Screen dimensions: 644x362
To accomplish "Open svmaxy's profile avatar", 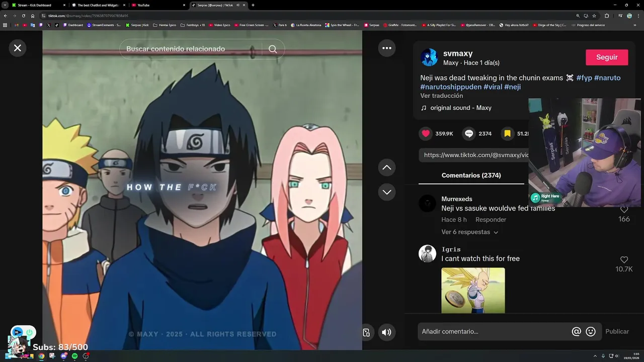I will coord(429,57).
